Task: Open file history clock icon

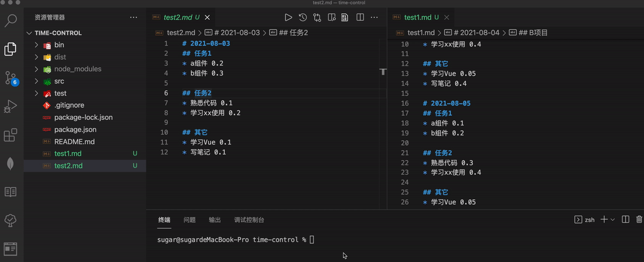Action: tap(303, 17)
